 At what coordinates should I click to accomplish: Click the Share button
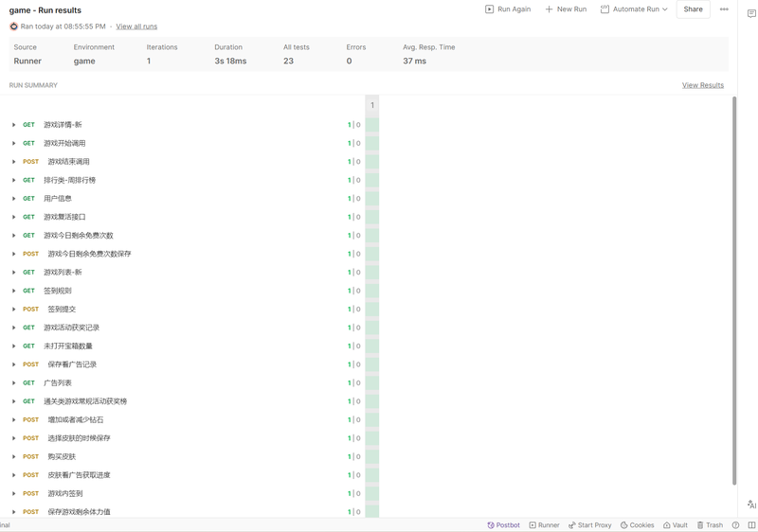pyautogui.click(x=693, y=9)
